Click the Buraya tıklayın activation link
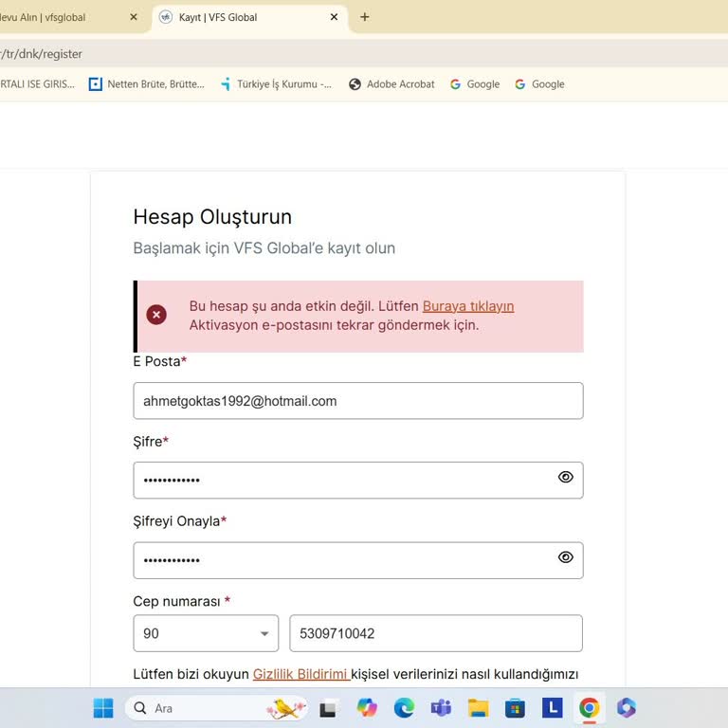The height and width of the screenshot is (728, 728). coord(468,306)
